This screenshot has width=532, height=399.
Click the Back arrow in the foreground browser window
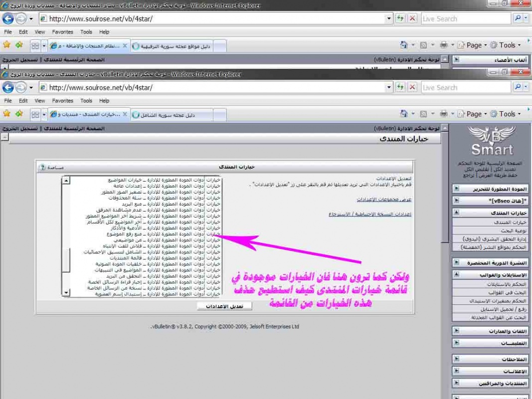click(8, 88)
